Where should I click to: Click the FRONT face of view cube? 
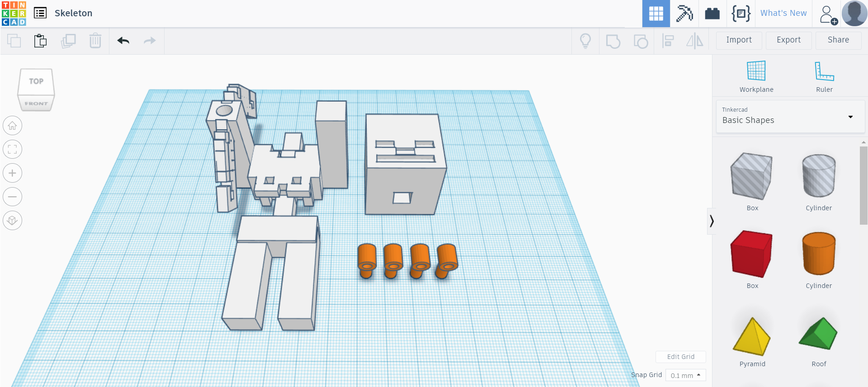pyautogui.click(x=36, y=104)
